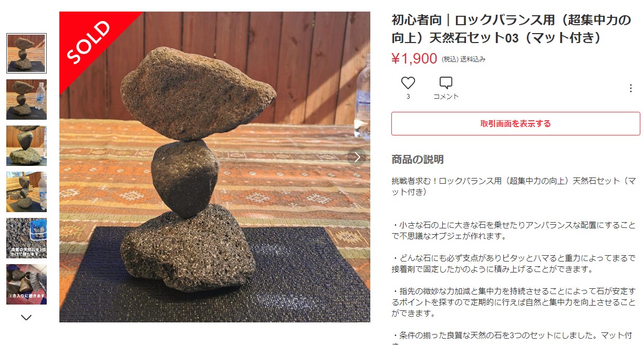Viewport: 644px width, 345px height.
Task: Click the 取引画面を表示する button
Action: pos(515,124)
